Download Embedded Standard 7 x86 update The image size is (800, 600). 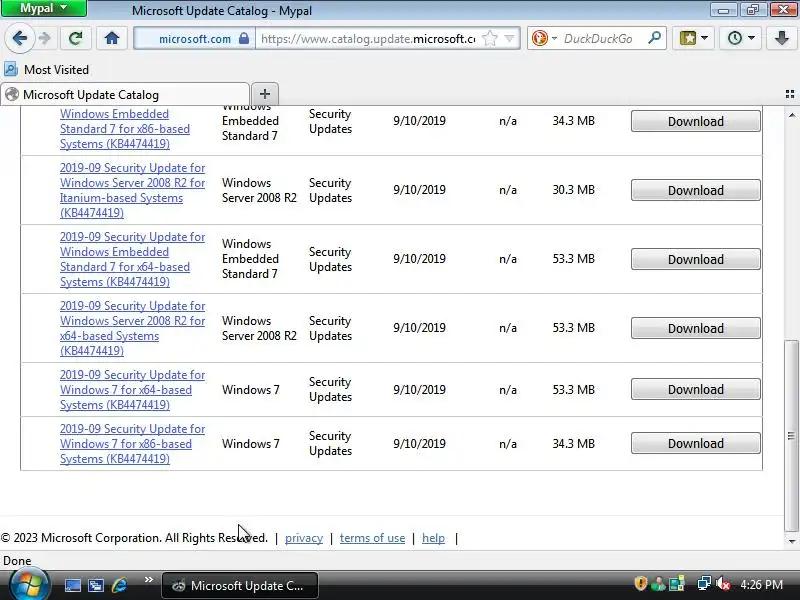tap(695, 121)
